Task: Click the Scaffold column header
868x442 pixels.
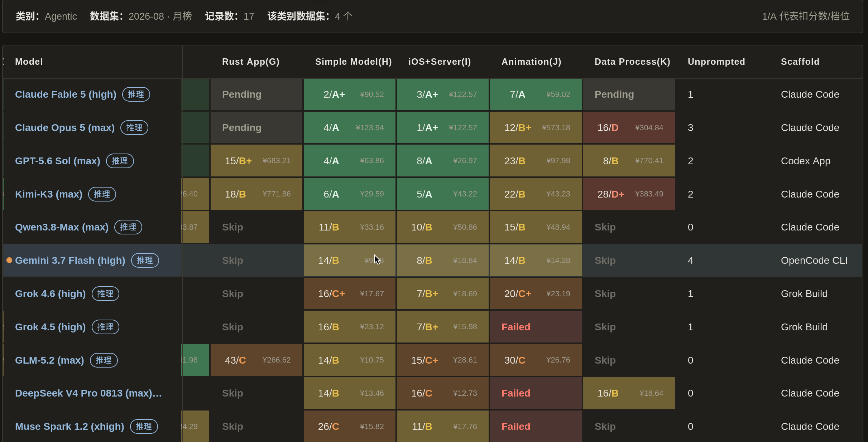Action: click(800, 62)
